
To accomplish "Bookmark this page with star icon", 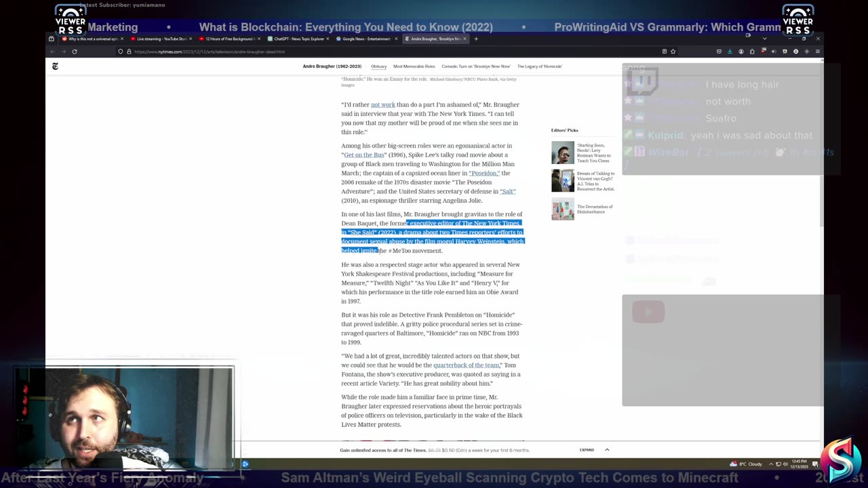I will [673, 52].
